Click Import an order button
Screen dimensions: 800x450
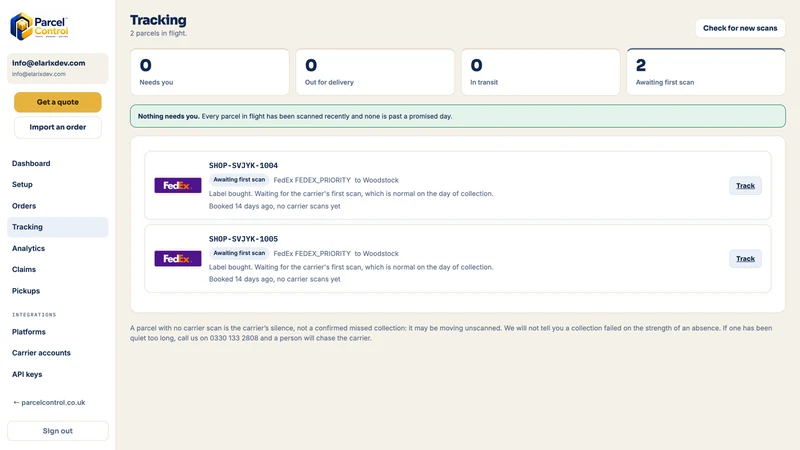tap(58, 127)
